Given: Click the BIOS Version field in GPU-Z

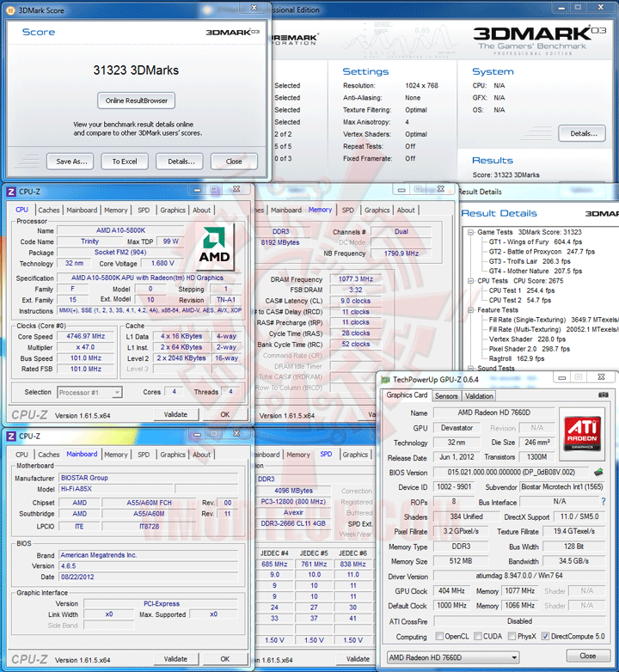Looking at the screenshot, I should [512, 473].
